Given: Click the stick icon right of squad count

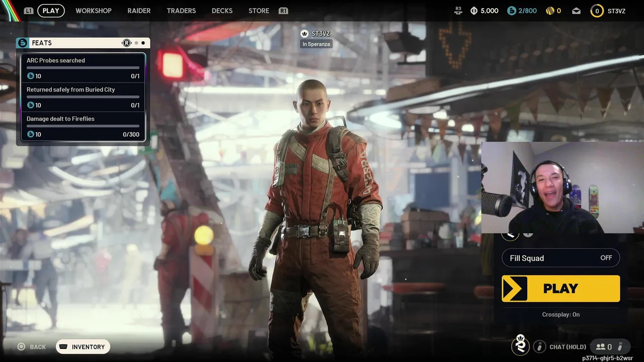Looking at the screenshot, I should (620, 346).
